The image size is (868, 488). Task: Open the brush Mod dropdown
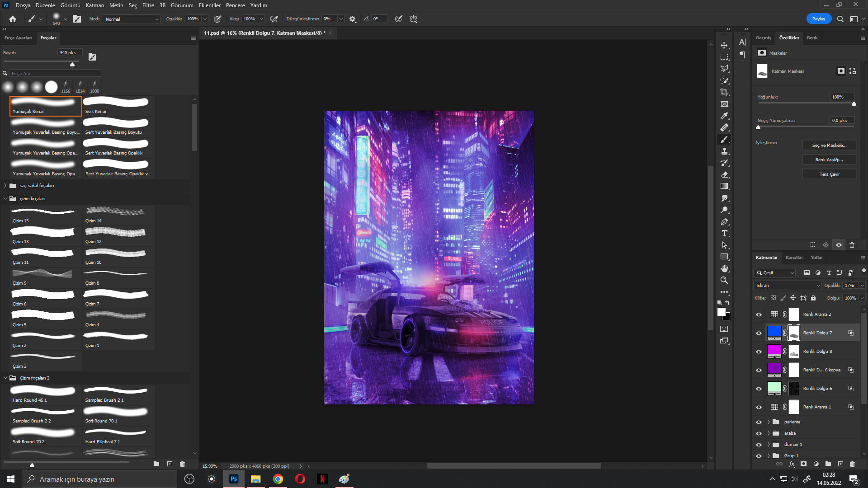(132, 19)
